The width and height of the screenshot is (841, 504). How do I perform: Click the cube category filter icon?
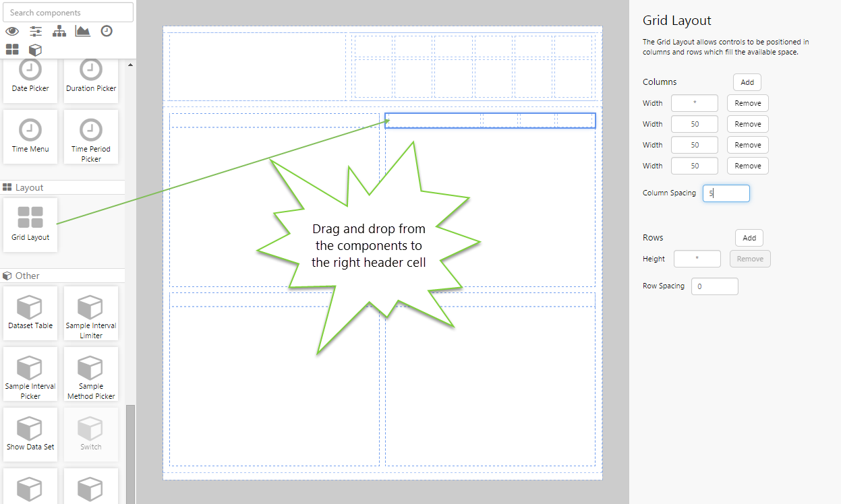click(x=35, y=49)
